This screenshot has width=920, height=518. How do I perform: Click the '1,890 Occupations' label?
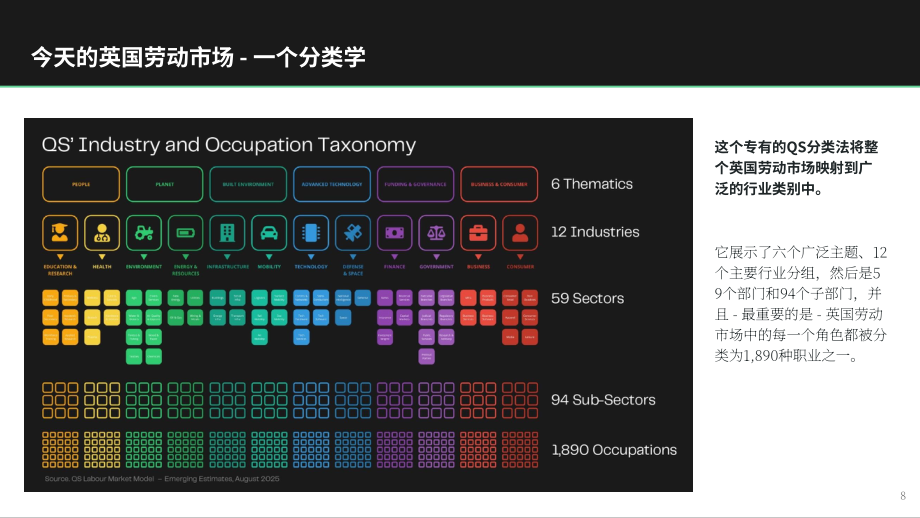(x=614, y=450)
